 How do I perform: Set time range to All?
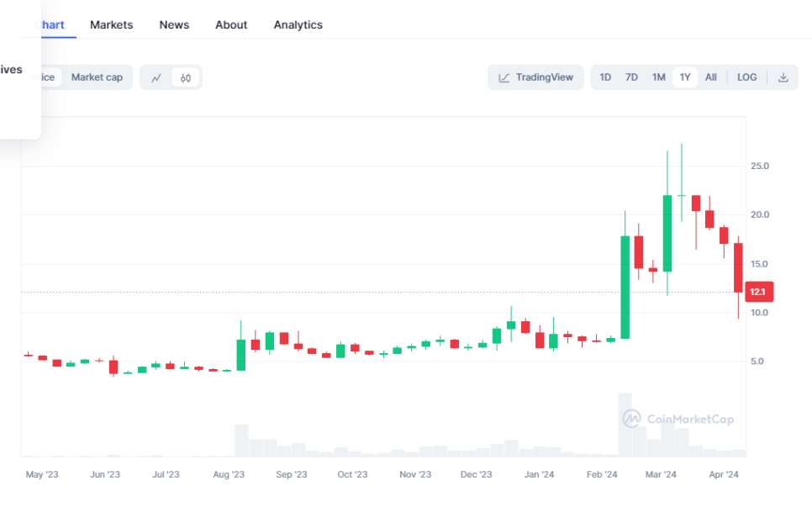point(710,77)
